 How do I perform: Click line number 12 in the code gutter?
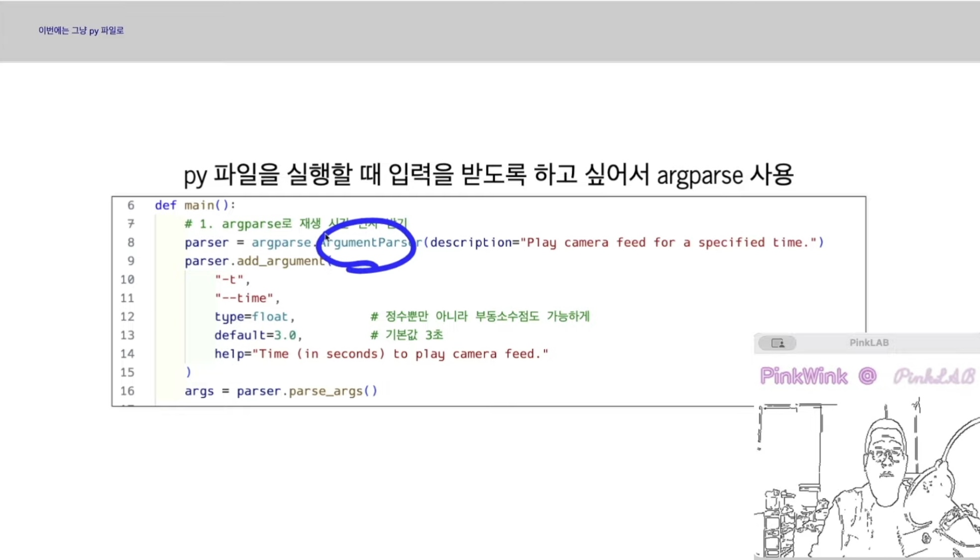pos(127,317)
